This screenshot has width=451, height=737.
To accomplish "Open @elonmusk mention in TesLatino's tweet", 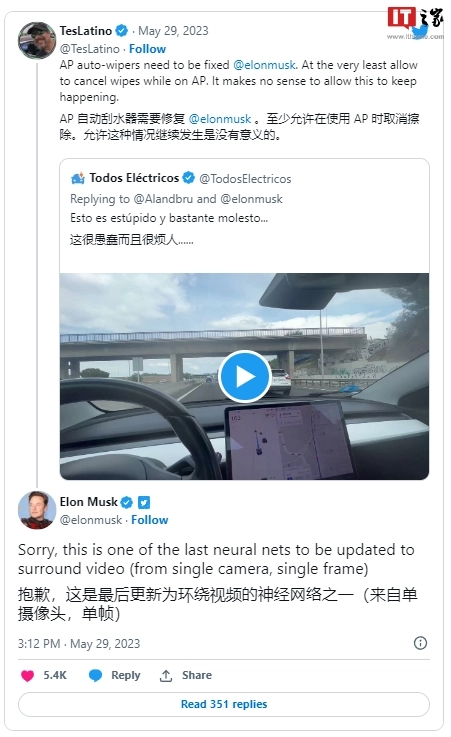I will click(x=264, y=65).
